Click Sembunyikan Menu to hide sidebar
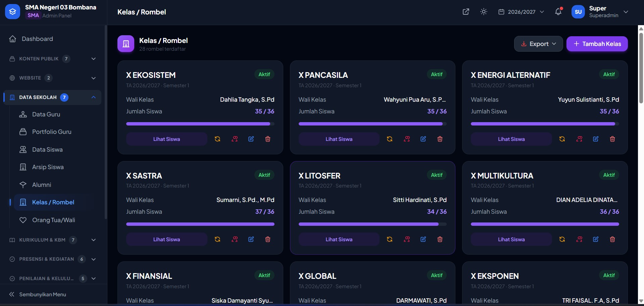This screenshot has height=306, width=644. (x=38, y=294)
